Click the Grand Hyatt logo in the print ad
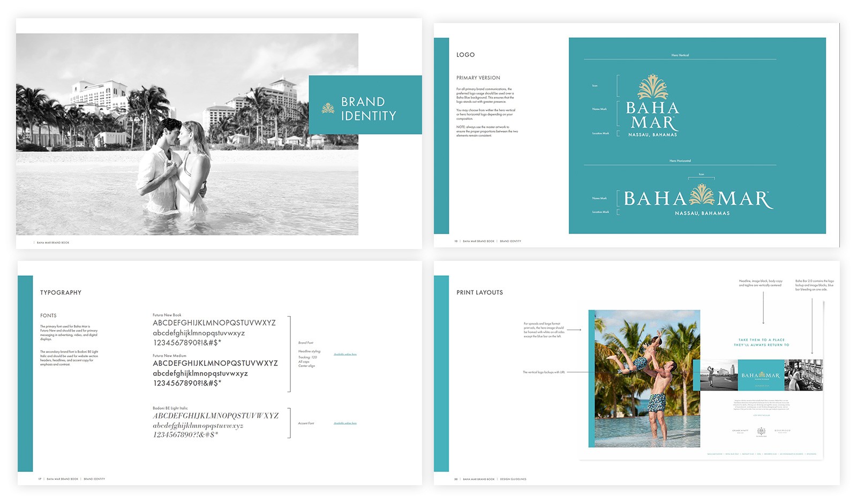Screen dimensions: 857x504 (x=740, y=431)
